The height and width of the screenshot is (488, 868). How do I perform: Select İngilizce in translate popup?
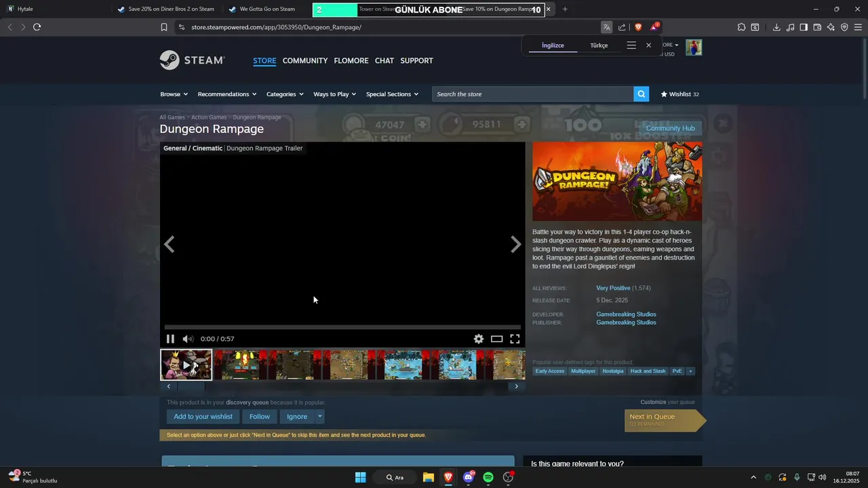pos(553,45)
